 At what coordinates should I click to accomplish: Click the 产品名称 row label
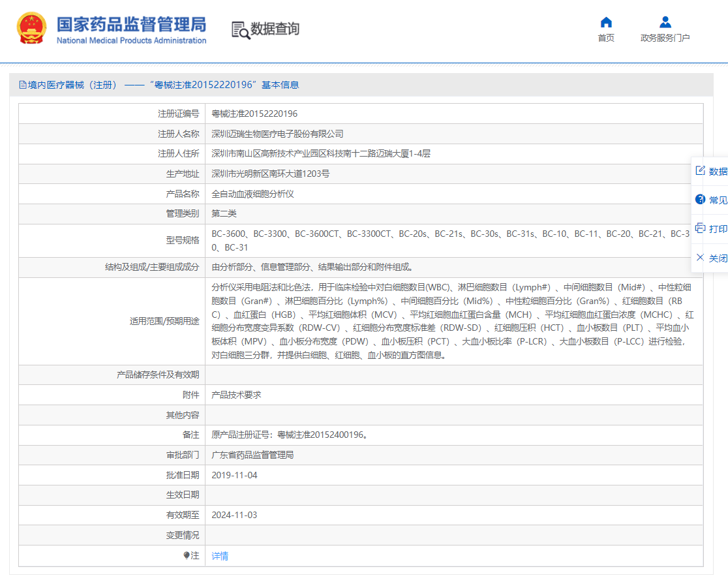(183, 194)
